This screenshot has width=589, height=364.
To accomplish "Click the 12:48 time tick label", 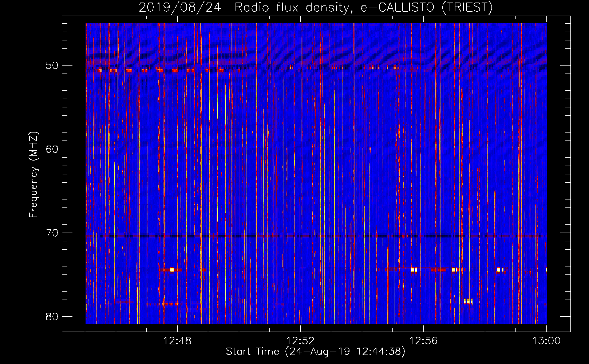I will tap(177, 341).
